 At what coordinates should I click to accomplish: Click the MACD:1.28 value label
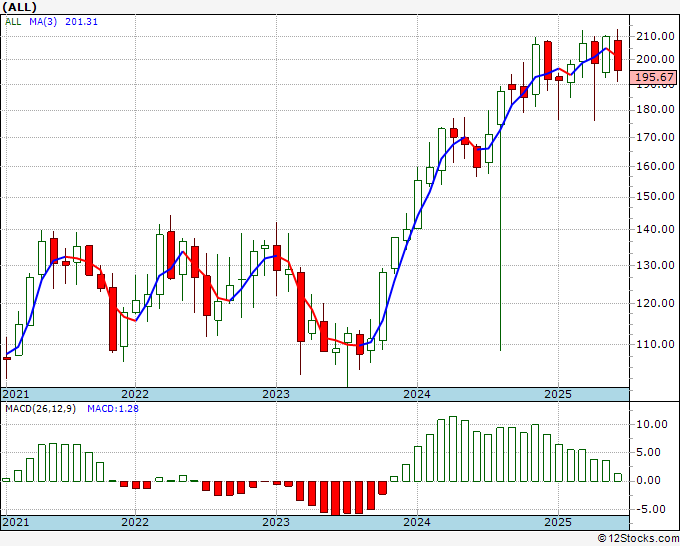[x=113, y=409]
